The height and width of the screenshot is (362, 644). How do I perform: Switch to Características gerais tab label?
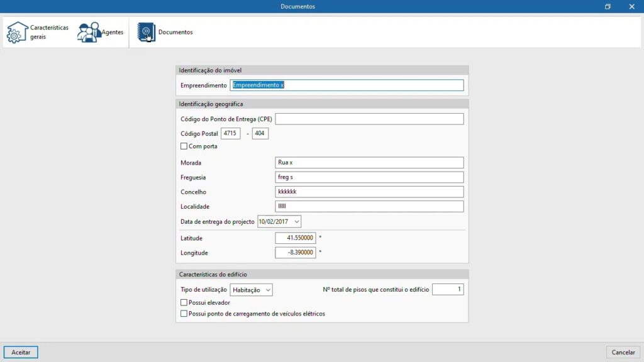49,32
